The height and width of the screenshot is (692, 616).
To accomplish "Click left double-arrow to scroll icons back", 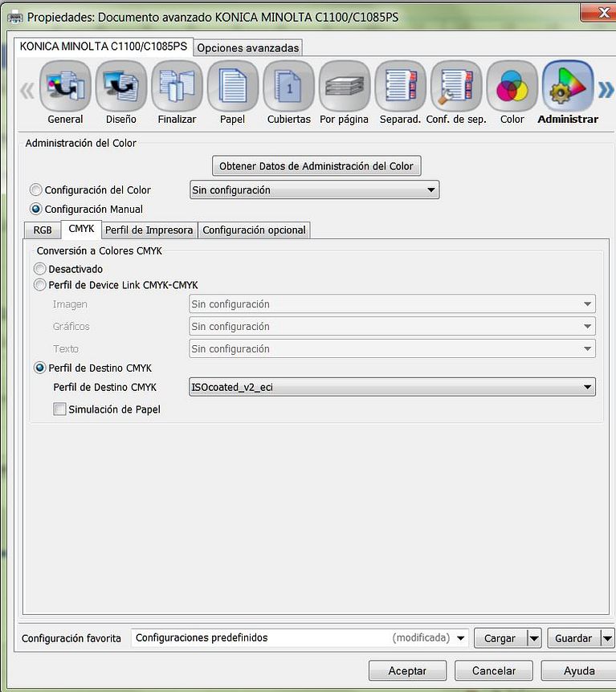I will point(27,91).
